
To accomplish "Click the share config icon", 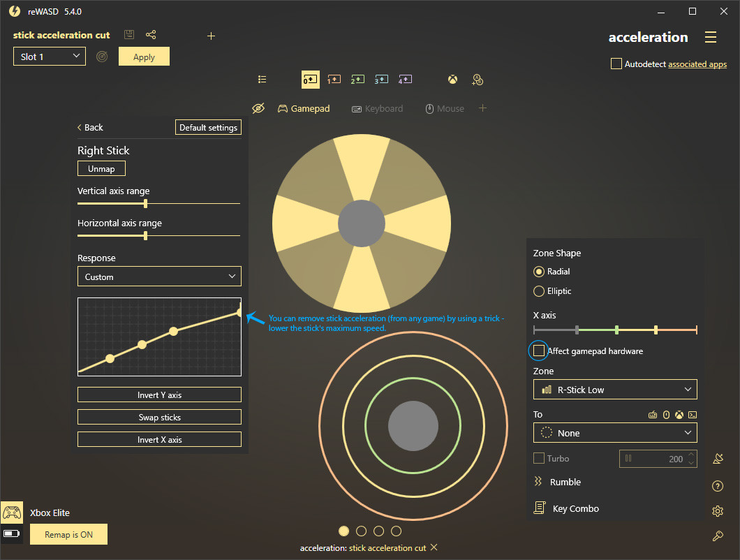I will tap(151, 35).
